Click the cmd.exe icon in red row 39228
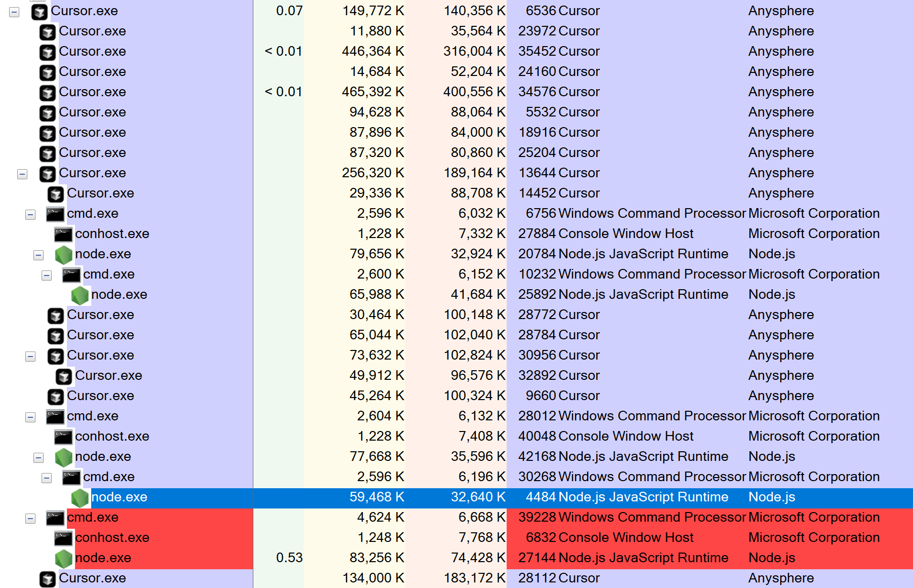 point(56,517)
